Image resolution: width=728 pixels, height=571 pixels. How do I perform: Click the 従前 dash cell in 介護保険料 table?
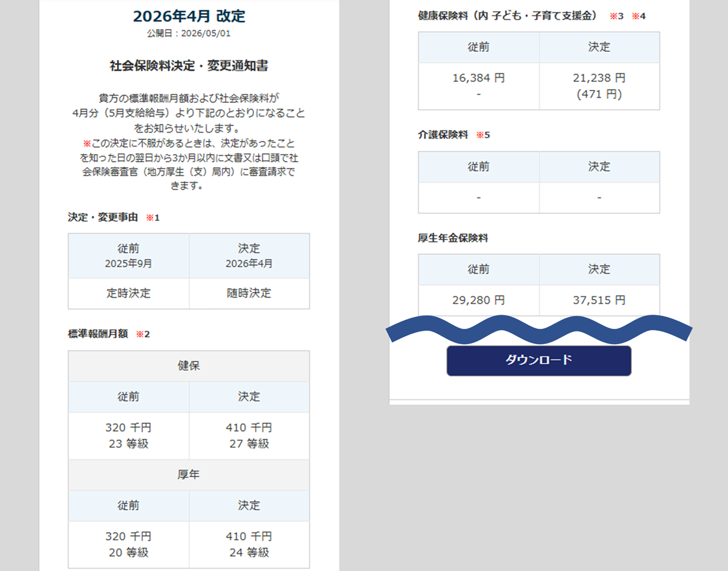tap(478, 198)
